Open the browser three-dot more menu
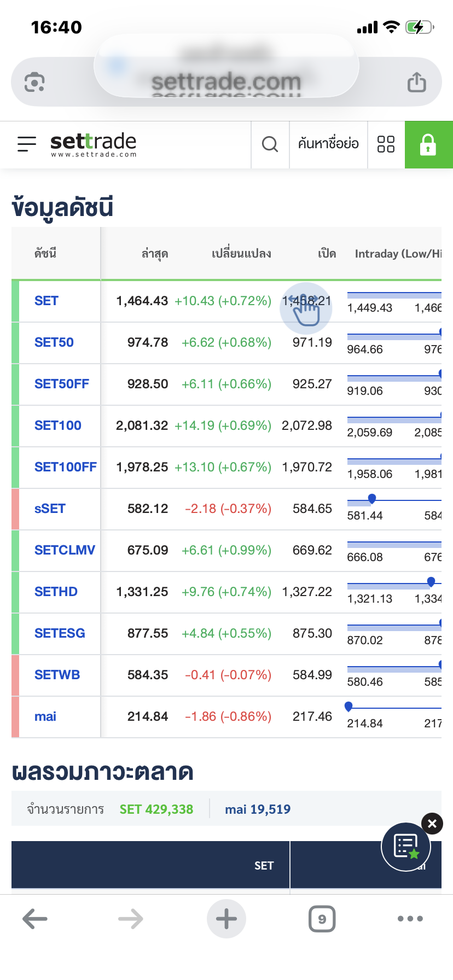453x980 pixels. (x=410, y=919)
